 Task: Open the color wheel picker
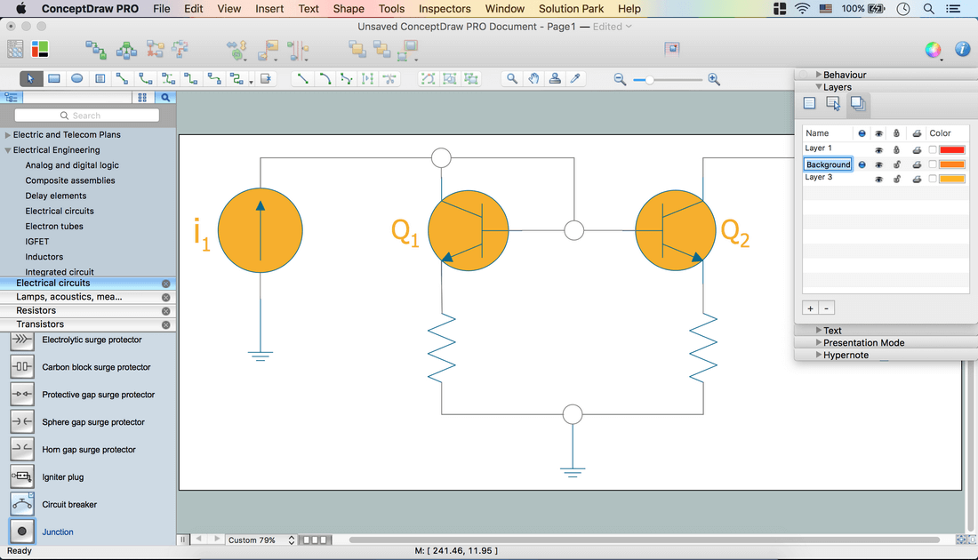click(933, 50)
